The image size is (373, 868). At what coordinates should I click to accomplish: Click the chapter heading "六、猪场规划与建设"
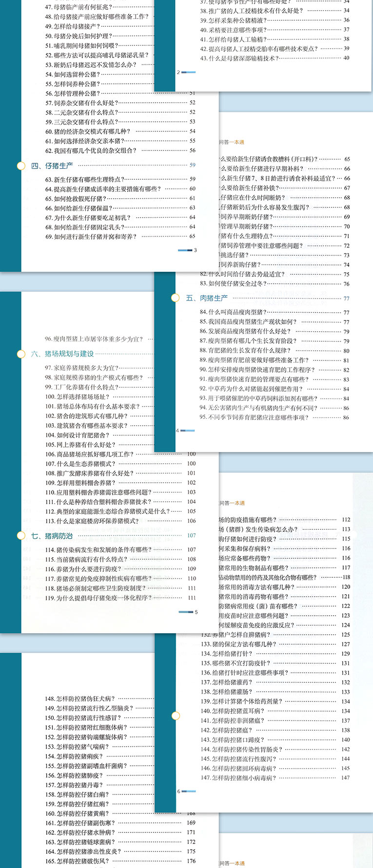62,354
